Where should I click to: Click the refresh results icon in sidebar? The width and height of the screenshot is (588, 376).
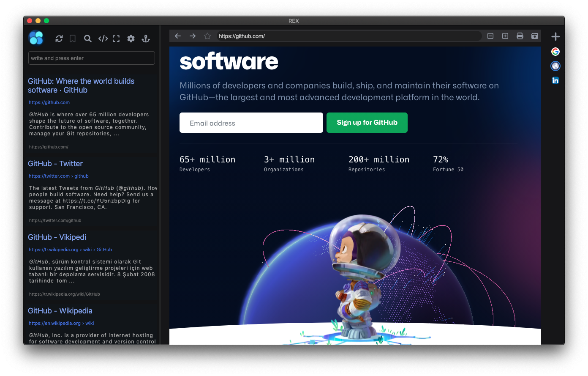pos(59,38)
